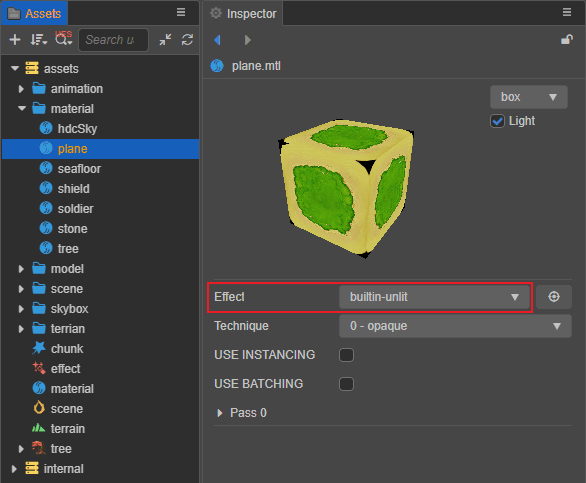
Task: Open the search type filter icon
Action: pyautogui.click(x=64, y=39)
